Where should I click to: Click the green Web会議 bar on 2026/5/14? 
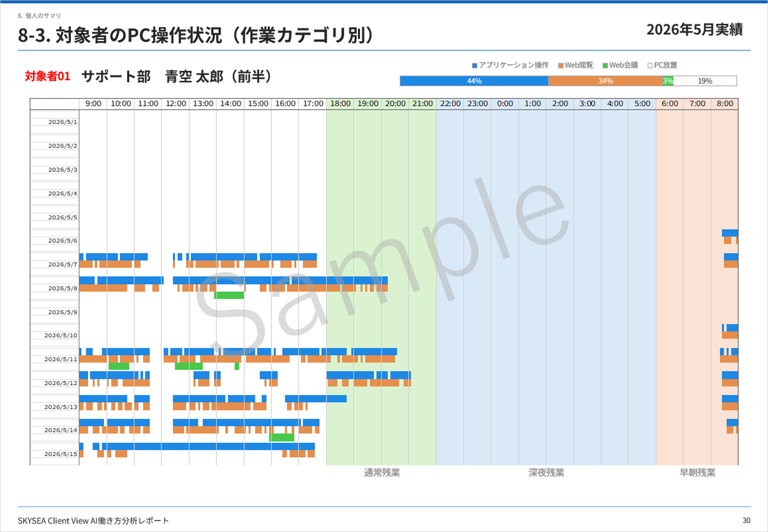pos(281,437)
